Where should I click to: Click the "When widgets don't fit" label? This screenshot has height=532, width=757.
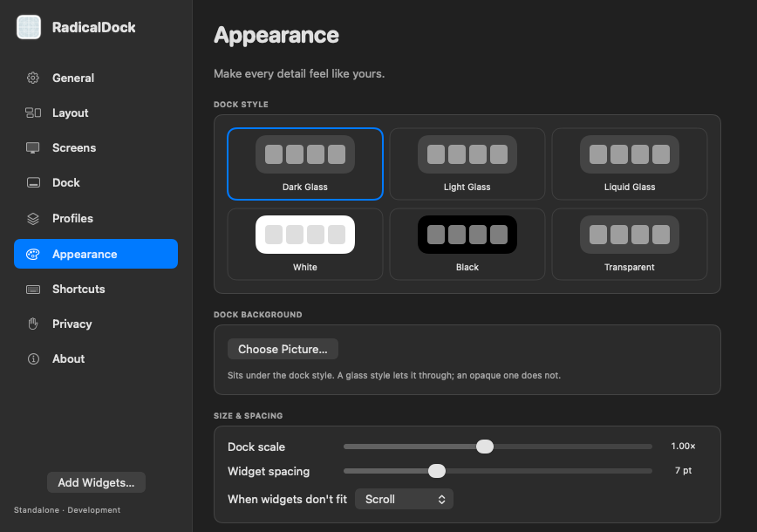click(287, 499)
